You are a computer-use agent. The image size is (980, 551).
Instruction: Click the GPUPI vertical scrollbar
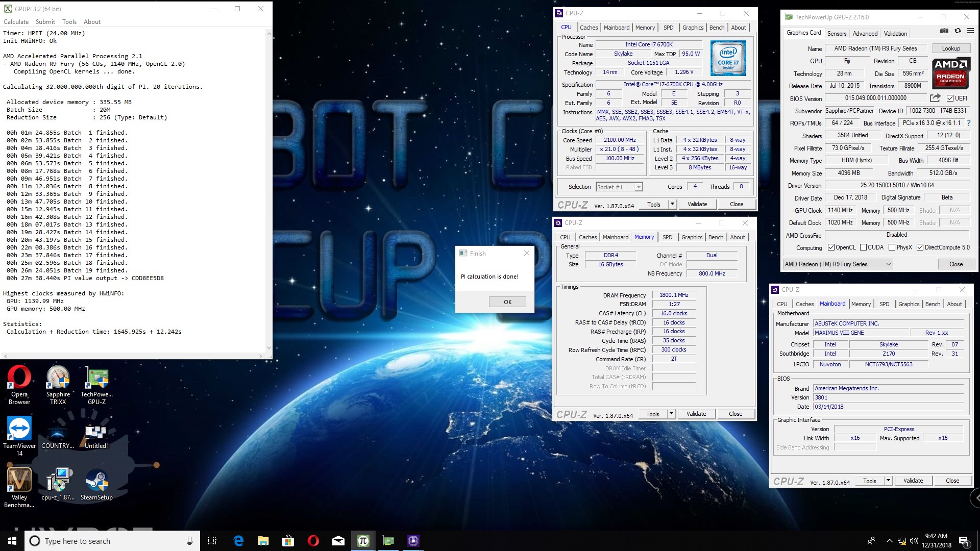(x=269, y=191)
